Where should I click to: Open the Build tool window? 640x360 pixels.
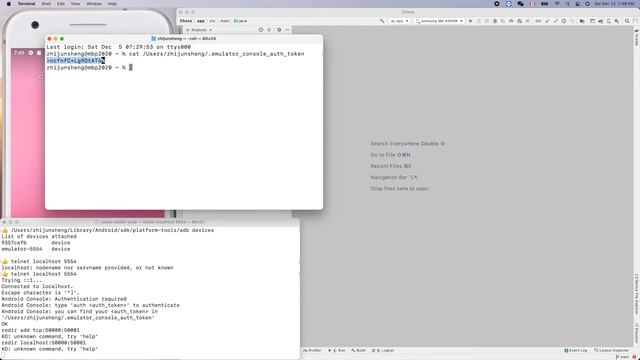point(358,350)
